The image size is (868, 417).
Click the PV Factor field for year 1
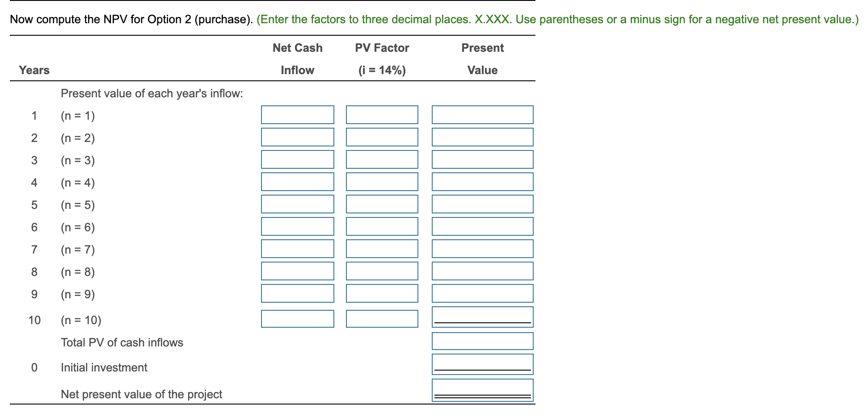coord(381,115)
